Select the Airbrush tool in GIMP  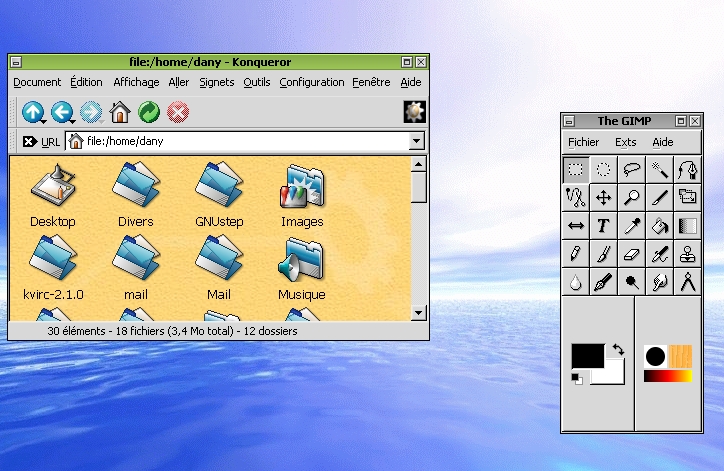[x=660, y=254]
